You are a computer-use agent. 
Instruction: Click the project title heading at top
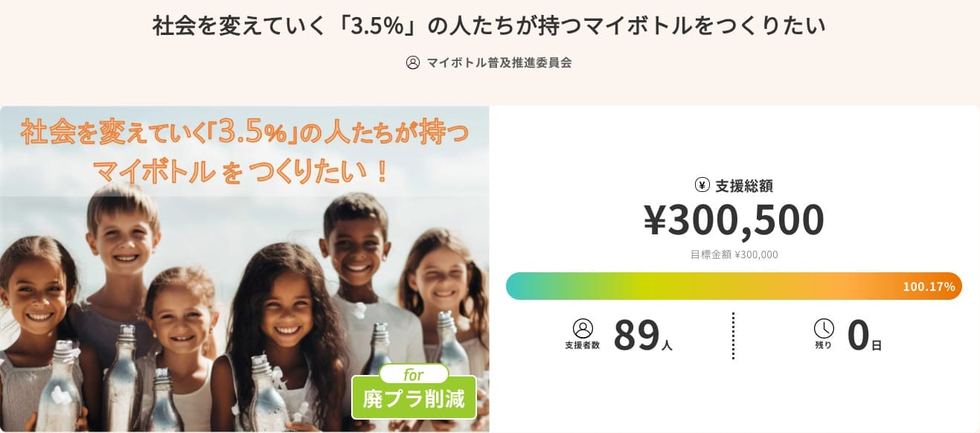[490, 26]
